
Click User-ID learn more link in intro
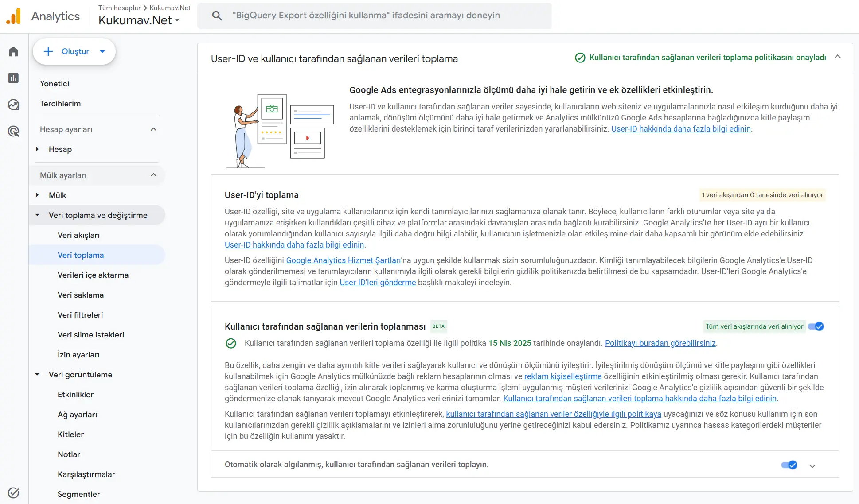(x=681, y=129)
